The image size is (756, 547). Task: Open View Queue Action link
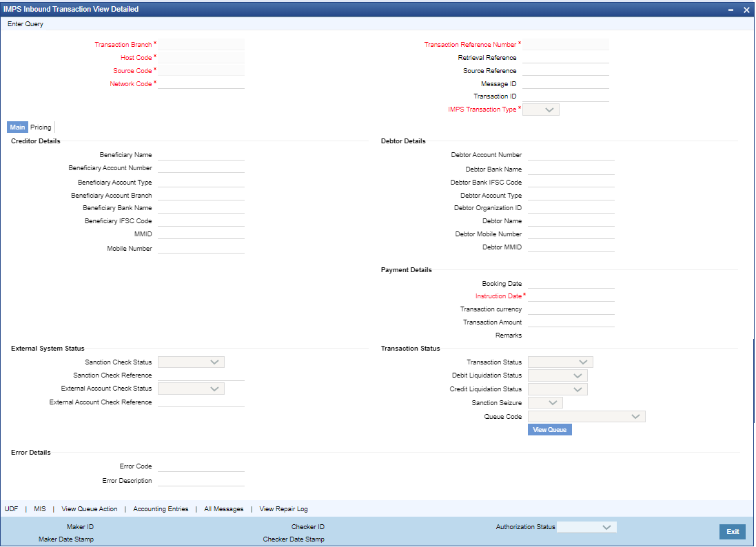coord(90,509)
